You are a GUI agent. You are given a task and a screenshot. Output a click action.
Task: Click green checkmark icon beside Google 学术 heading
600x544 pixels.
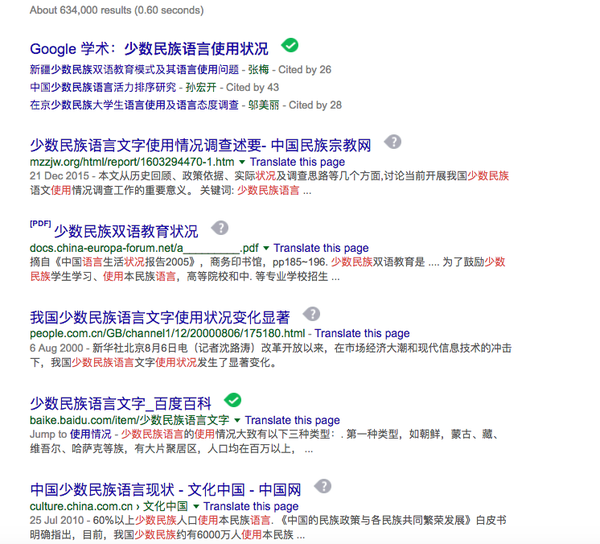coord(290,45)
